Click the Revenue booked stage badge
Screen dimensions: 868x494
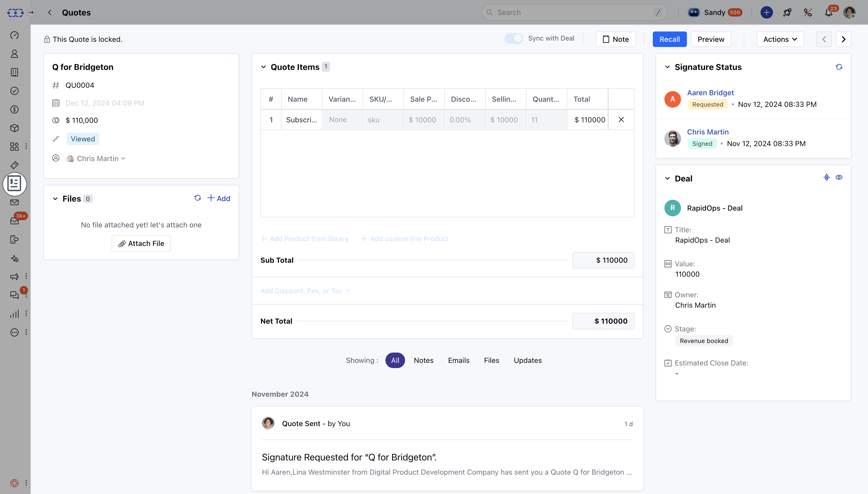(704, 341)
